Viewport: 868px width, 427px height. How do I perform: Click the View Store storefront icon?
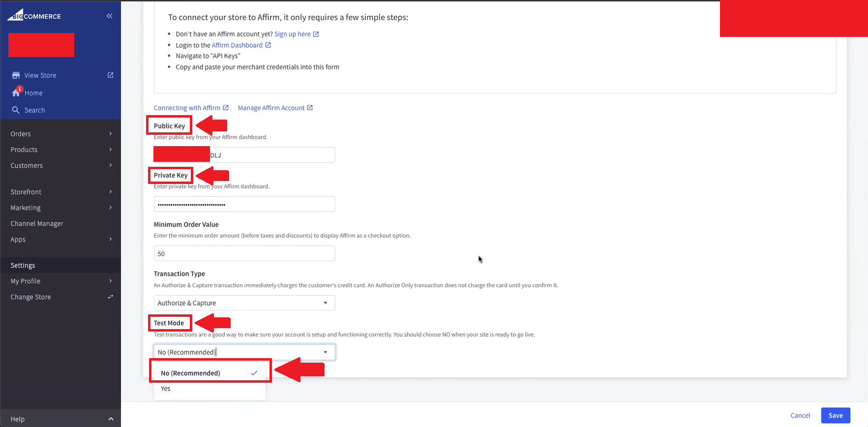pyautogui.click(x=16, y=75)
